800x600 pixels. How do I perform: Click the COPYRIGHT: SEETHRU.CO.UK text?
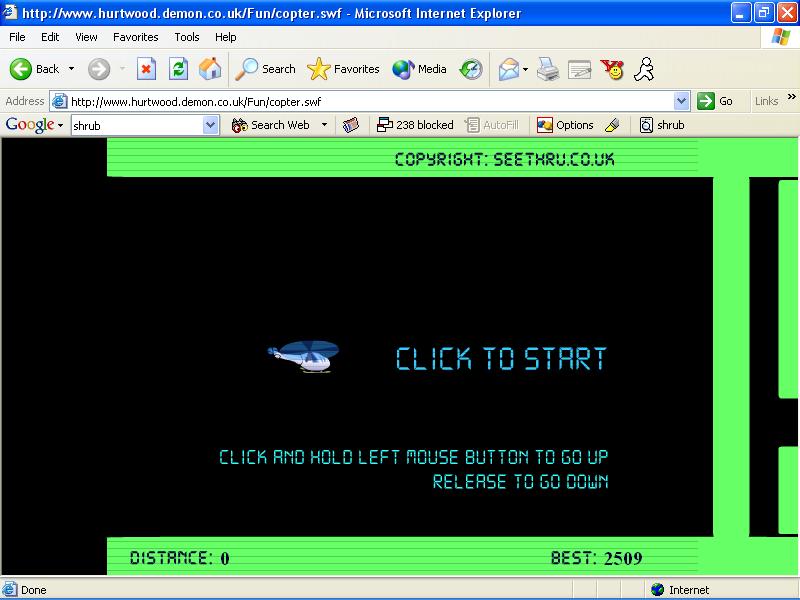click(x=505, y=160)
